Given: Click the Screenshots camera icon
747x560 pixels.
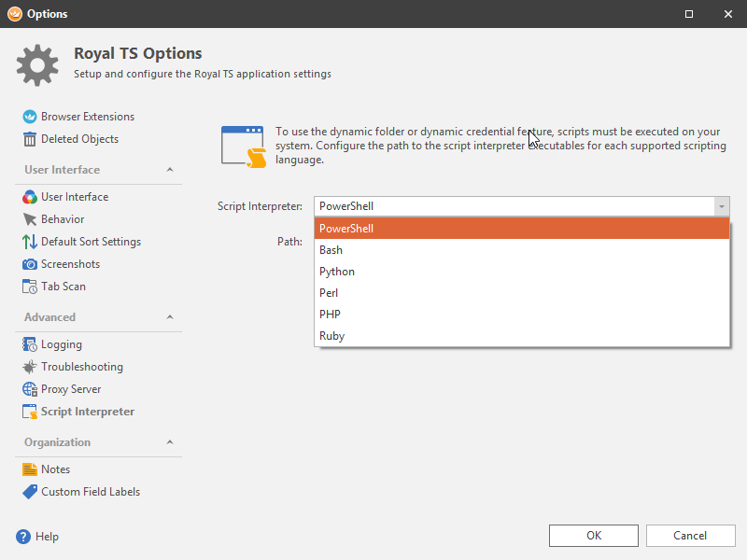Looking at the screenshot, I should pyautogui.click(x=30, y=264).
